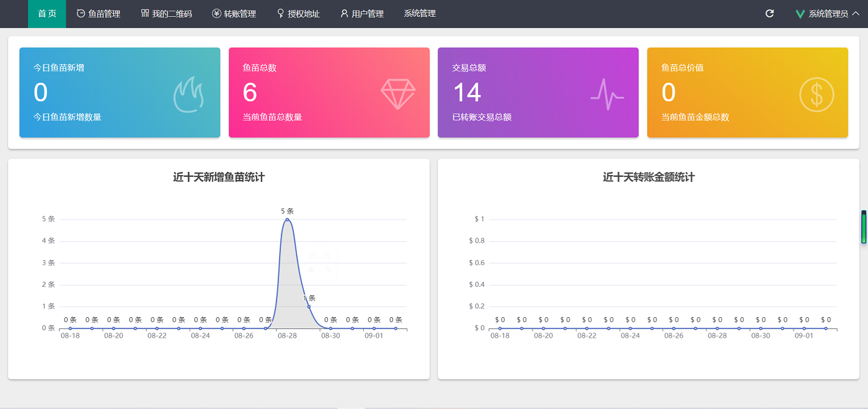Click the yen icon beside 转账管理

click(x=216, y=14)
